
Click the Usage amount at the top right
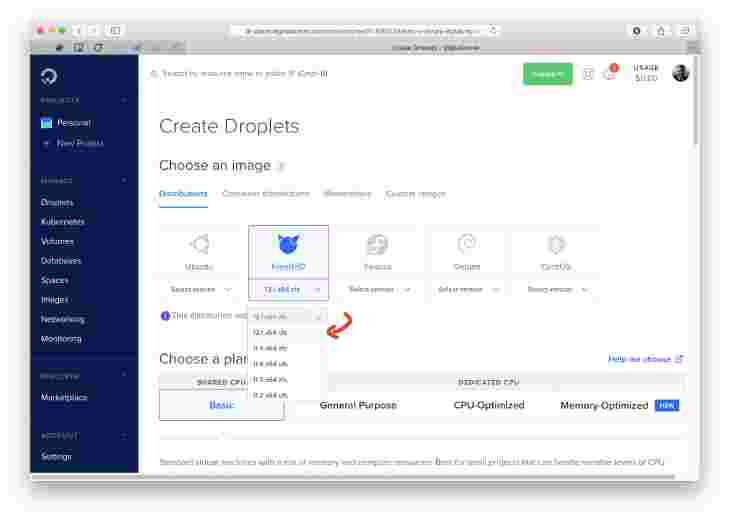[x=646, y=78]
